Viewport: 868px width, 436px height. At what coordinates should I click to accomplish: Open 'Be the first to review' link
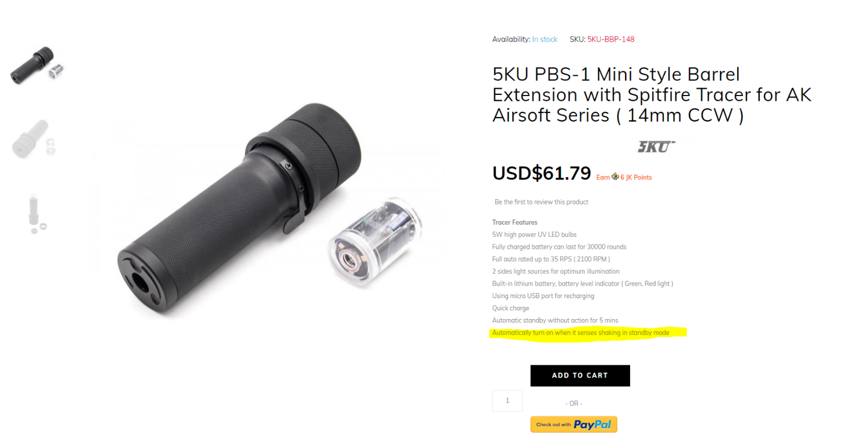click(541, 202)
